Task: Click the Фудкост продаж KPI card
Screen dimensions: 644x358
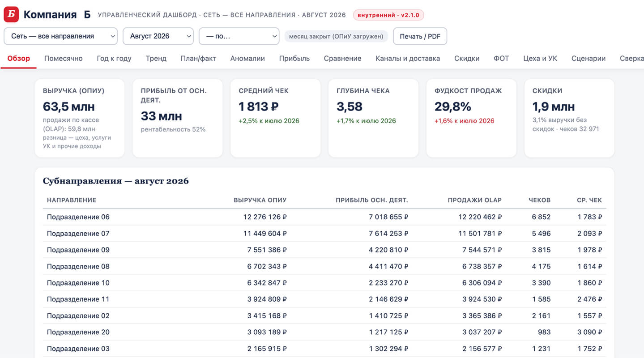Action: tap(471, 118)
